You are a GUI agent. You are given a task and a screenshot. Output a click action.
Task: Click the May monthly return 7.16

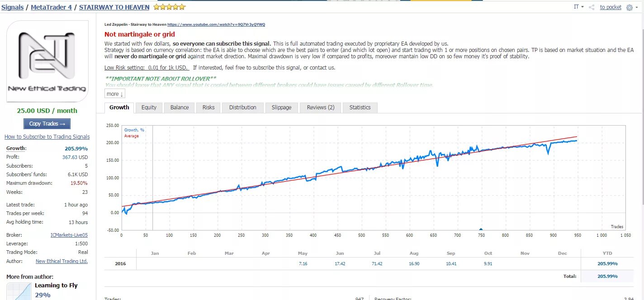click(x=303, y=263)
